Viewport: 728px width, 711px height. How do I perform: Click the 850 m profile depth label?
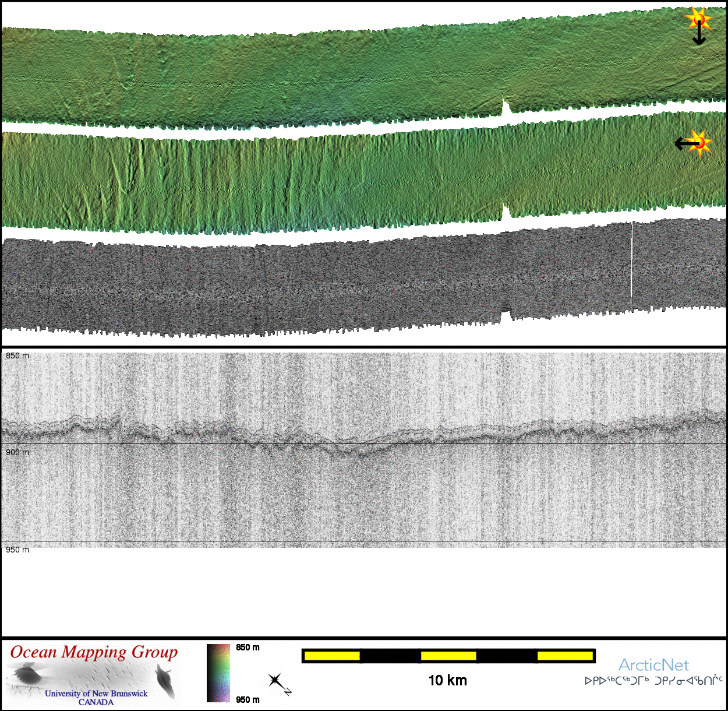pyautogui.click(x=17, y=356)
